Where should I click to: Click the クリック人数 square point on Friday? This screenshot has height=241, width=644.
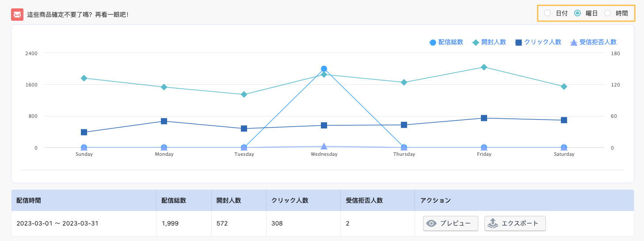click(x=484, y=118)
